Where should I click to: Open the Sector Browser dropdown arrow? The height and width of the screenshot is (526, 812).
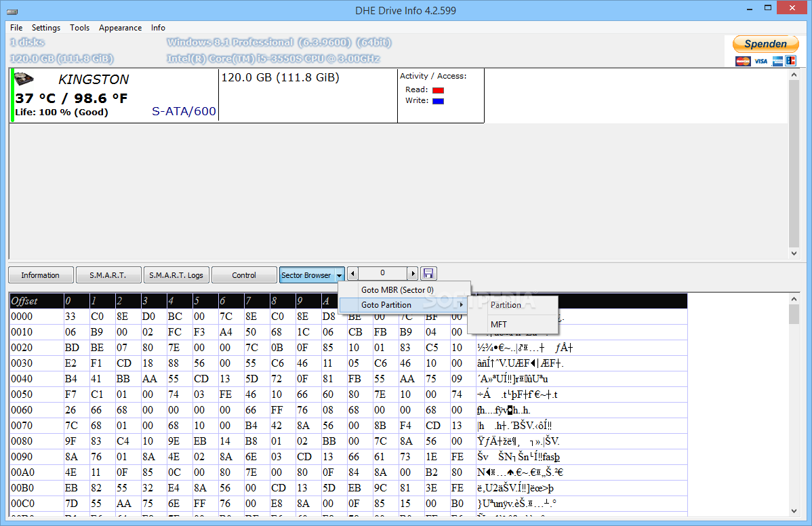(x=339, y=275)
